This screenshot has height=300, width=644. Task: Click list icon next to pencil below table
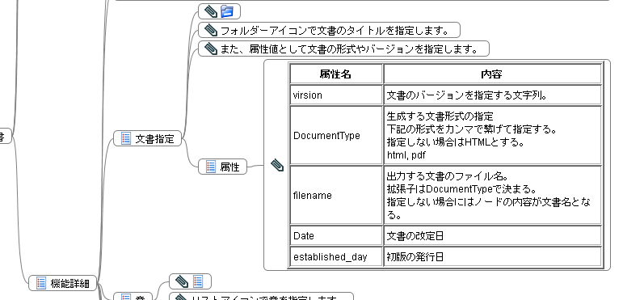[198, 281]
